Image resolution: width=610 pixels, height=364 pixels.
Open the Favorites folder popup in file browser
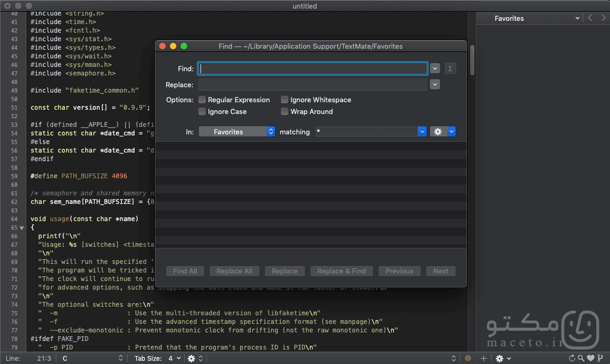pyautogui.click(x=530, y=18)
